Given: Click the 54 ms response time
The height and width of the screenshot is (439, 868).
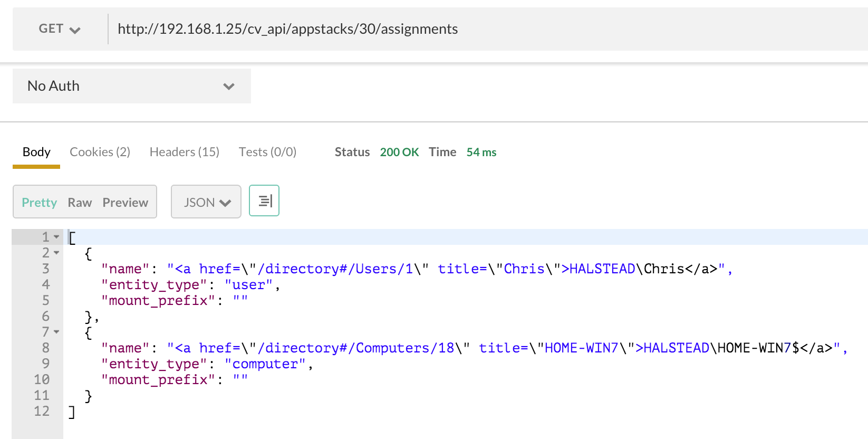Looking at the screenshot, I should coord(481,152).
